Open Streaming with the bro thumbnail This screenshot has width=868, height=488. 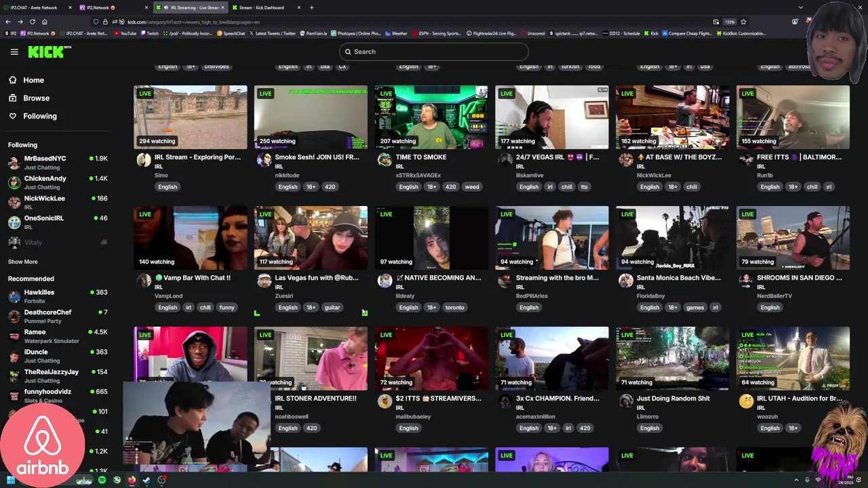tap(552, 238)
